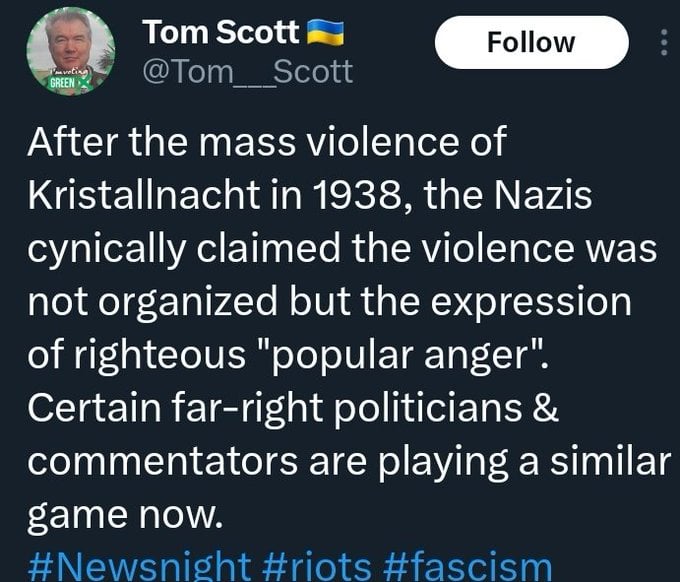Click the closing text 'game now.'
Screen dimensions: 680x582
125,515
